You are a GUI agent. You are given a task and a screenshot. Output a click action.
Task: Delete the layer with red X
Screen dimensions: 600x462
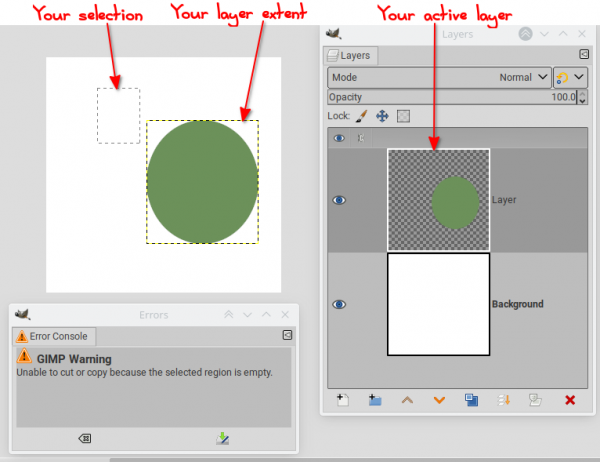pos(570,400)
